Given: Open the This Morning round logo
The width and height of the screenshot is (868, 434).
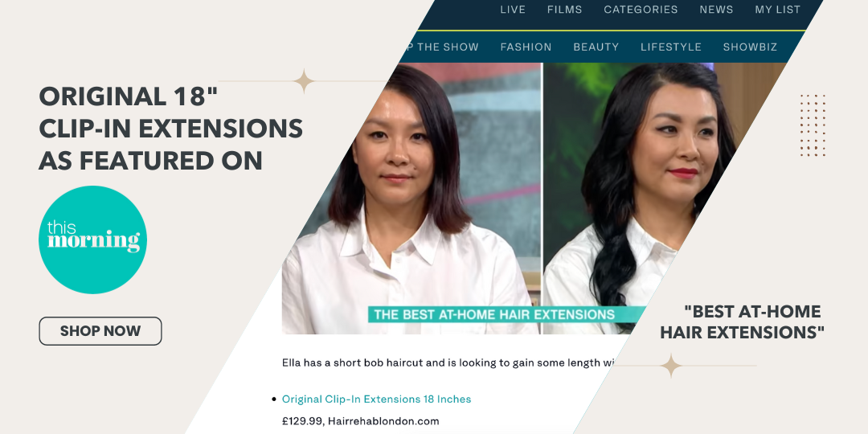Looking at the screenshot, I should [x=92, y=240].
